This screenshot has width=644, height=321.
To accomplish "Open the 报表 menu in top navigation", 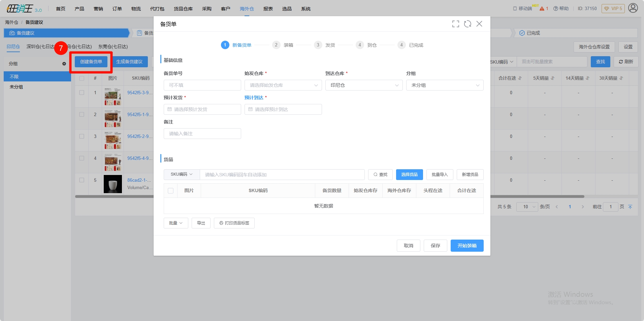I will [268, 9].
